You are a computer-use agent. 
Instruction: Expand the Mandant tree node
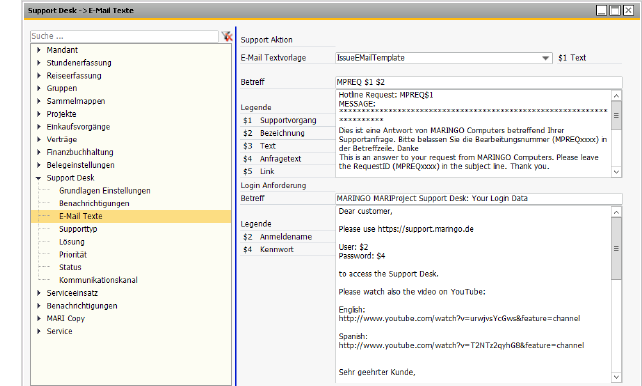click(39, 50)
